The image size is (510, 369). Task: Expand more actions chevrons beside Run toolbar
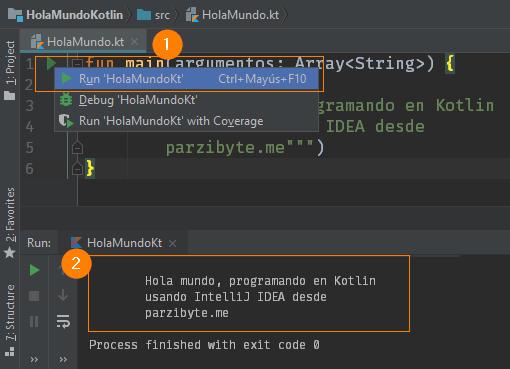(x=63, y=359)
